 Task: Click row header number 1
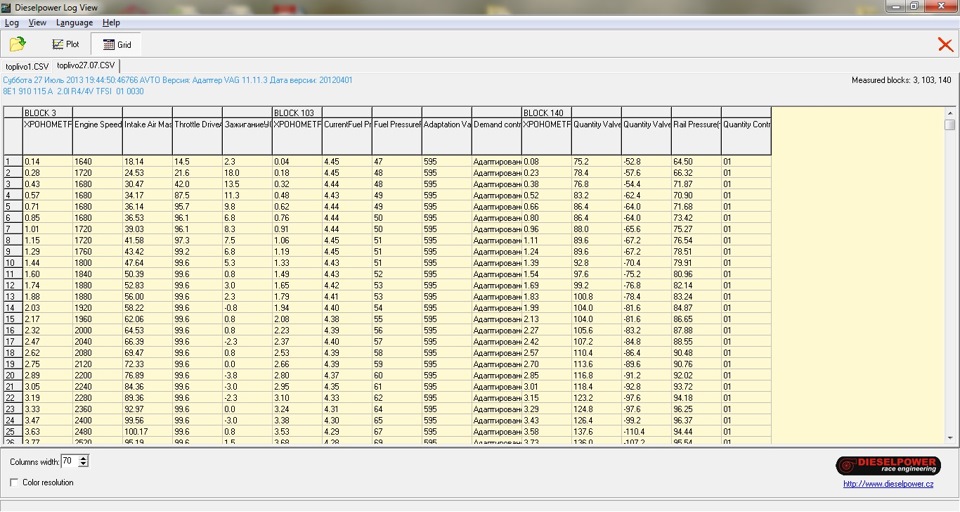click(13, 162)
